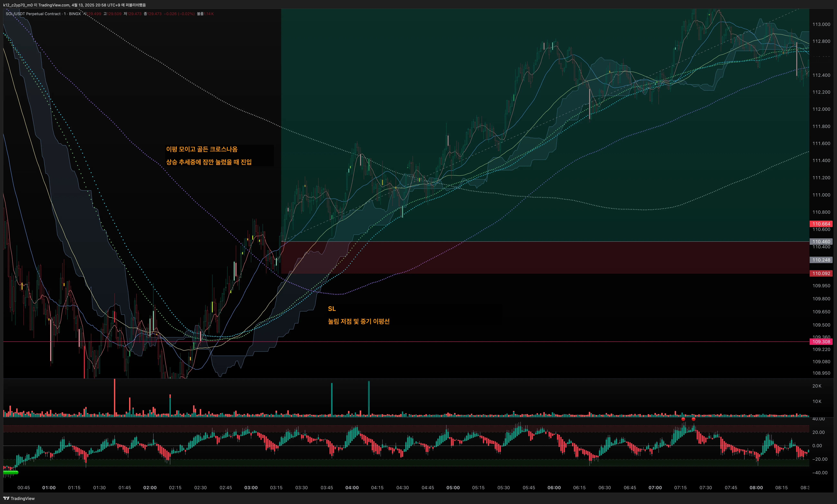Image resolution: width=837 pixels, height=504 pixels.
Task: Click the 109.500 price axis label
Action: [821, 325]
